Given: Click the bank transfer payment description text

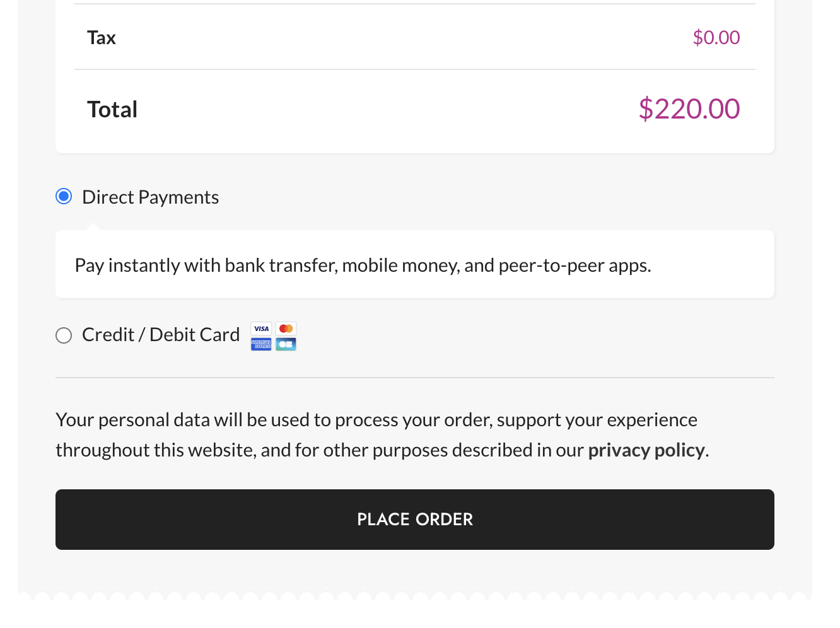Looking at the screenshot, I should pos(363,265).
